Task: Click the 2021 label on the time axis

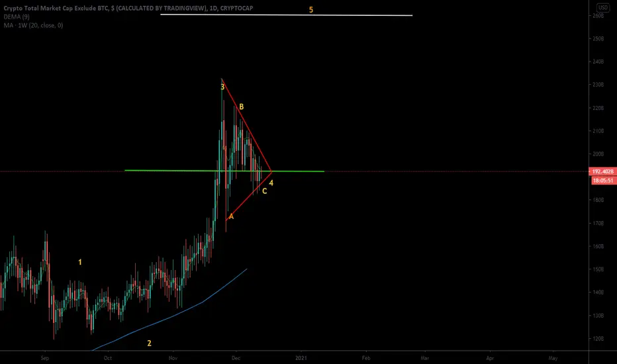Action: coord(301,358)
